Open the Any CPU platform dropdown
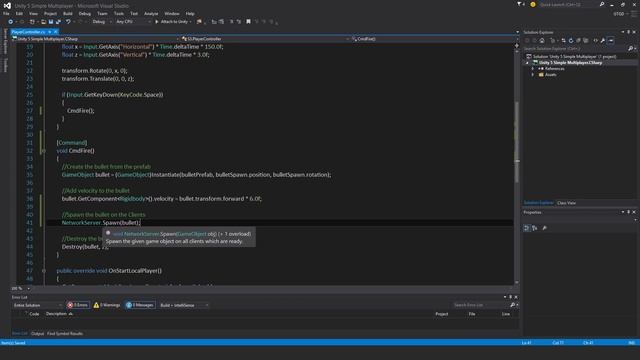Viewport: 640px width, 360px height. click(x=133, y=22)
